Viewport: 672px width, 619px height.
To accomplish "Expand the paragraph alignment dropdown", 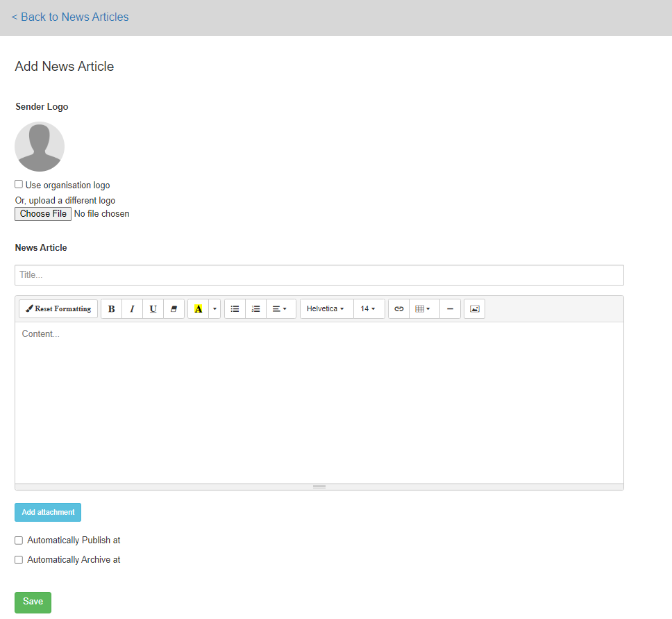I will pos(280,309).
